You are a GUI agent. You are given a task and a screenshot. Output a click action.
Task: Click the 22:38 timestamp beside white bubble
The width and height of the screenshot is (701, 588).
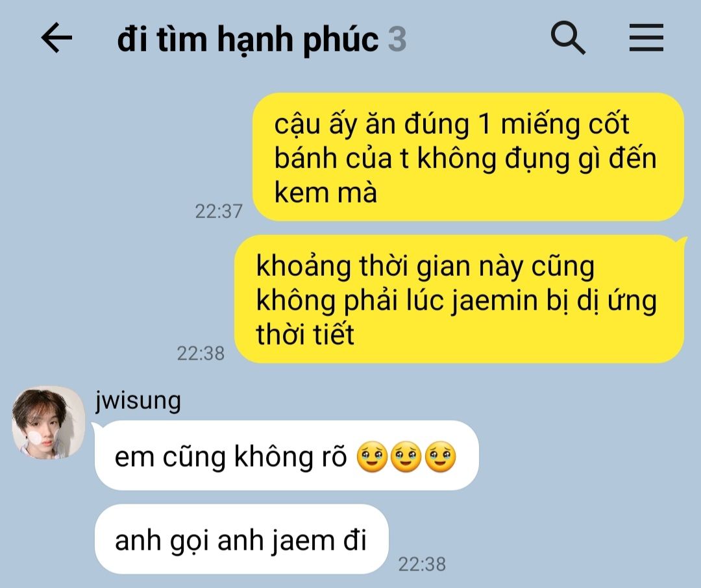tap(422, 564)
